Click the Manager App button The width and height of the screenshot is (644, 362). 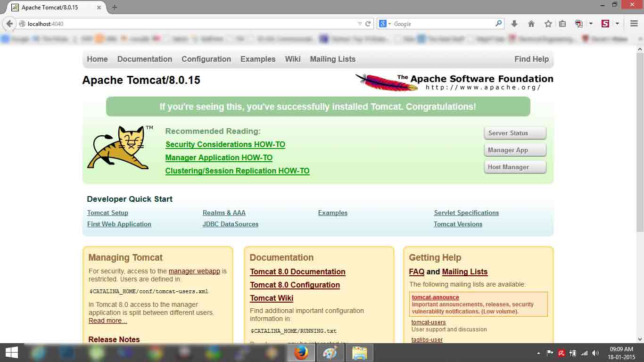point(515,150)
